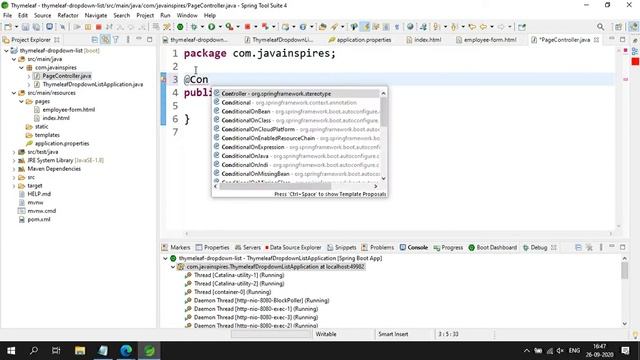Open the Refactor menu
640x360 pixels.
coord(68,15)
